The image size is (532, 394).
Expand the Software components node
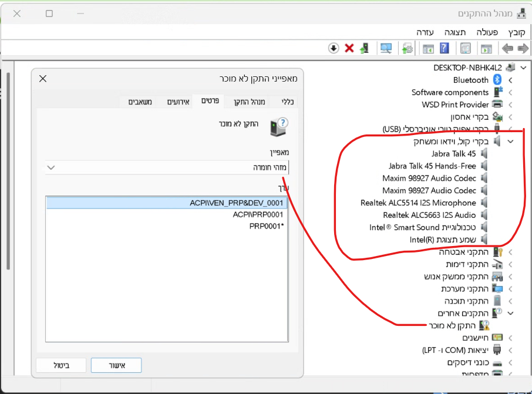(x=510, y=92)
